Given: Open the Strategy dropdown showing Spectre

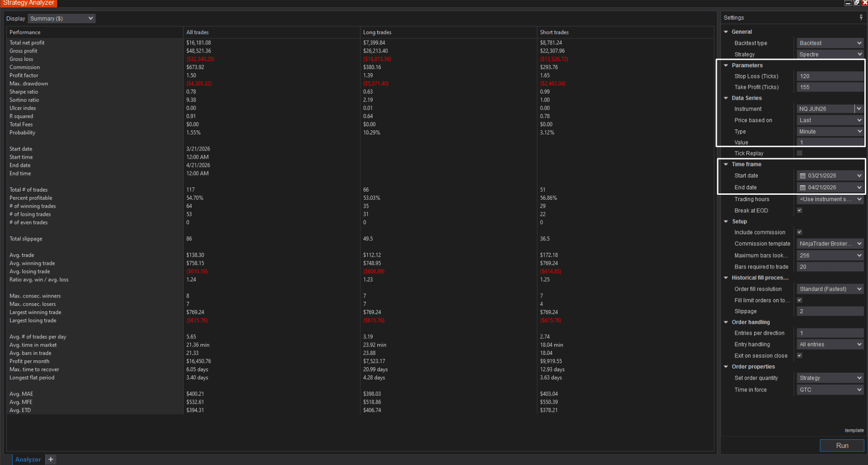Looking at the screenshot, I should [x=830, y=54].
